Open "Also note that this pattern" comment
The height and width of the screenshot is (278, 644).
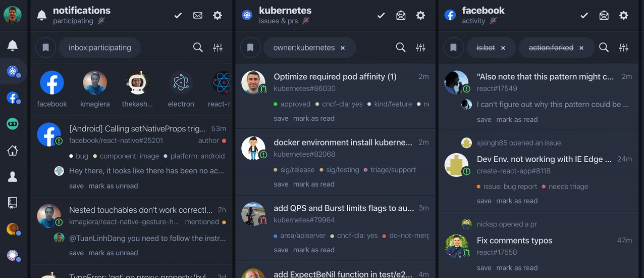tap(546, 77)
